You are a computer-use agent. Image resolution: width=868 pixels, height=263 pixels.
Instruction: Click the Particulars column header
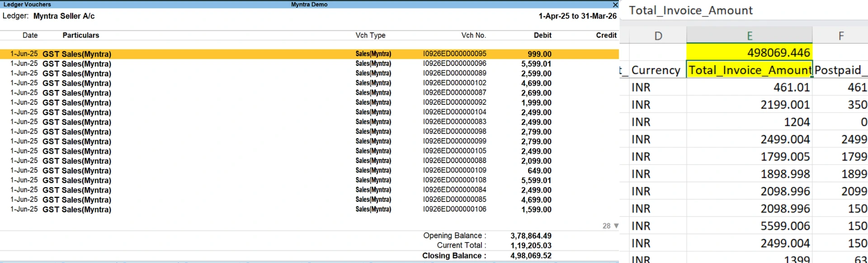click(x=80, y=35)
